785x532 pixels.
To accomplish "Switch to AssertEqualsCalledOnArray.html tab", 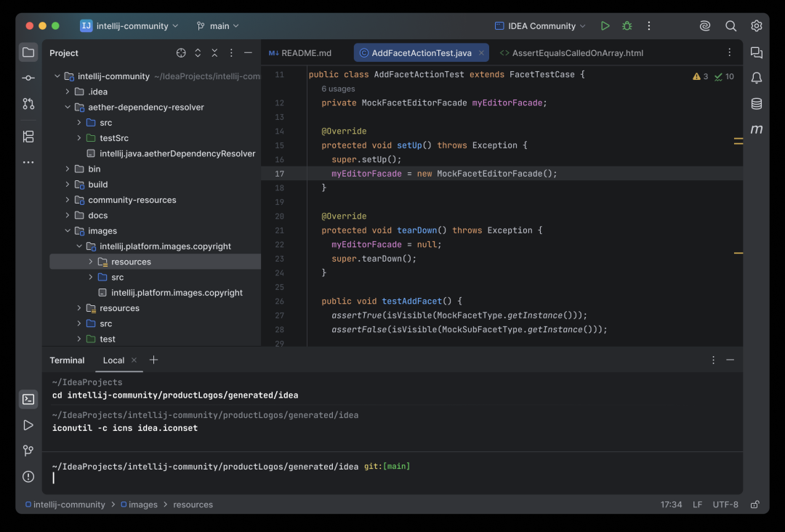I will [x=572, y=53].
